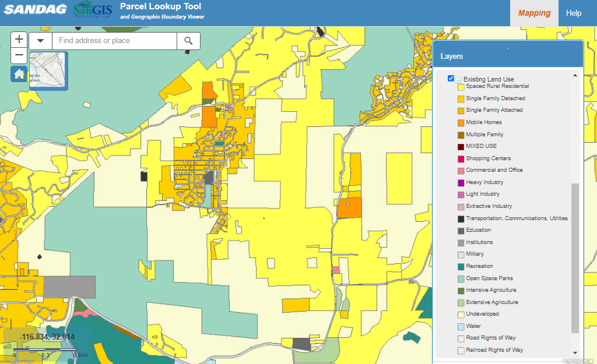Image resolution: width=597 pixels, height=364 pixels.
Task: Return to the default home extent
Action: coord(19,74)
